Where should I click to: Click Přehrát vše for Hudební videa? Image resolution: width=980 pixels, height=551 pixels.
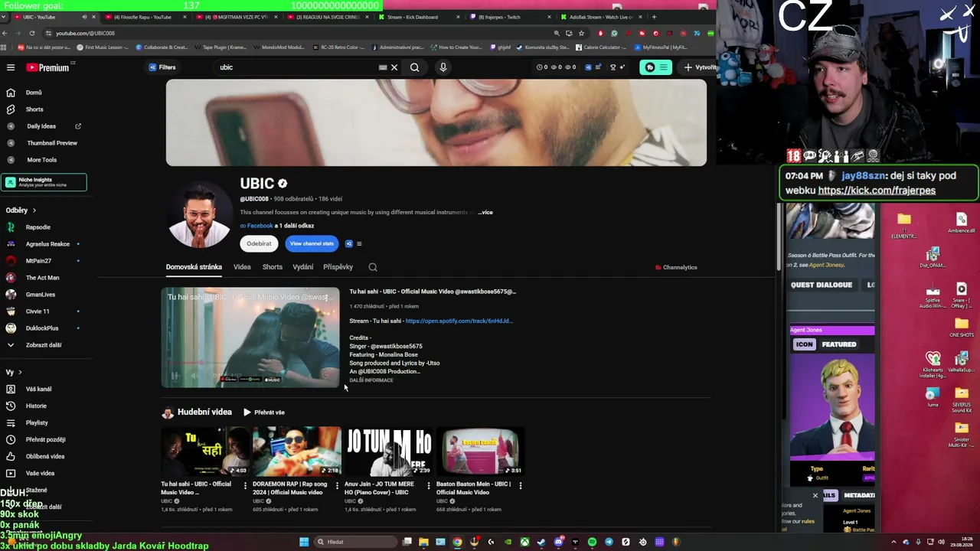[x=264, y=412]
